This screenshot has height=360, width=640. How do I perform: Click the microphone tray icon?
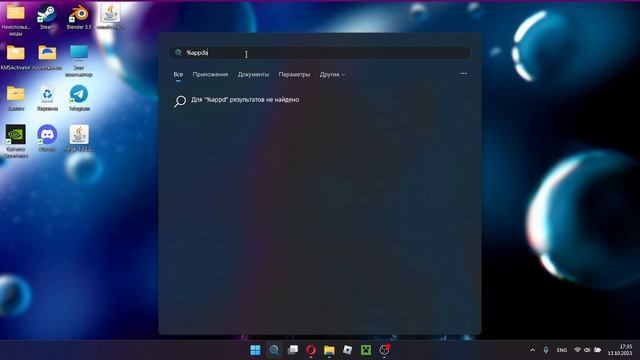546,350
